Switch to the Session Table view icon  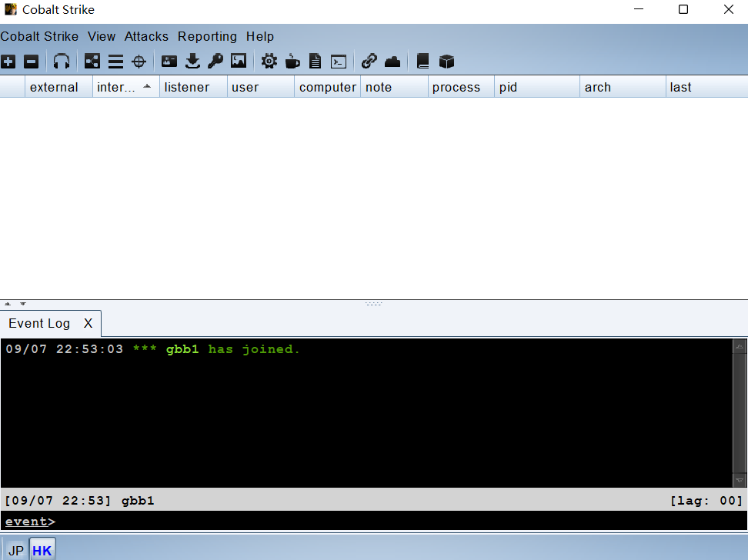115,62
